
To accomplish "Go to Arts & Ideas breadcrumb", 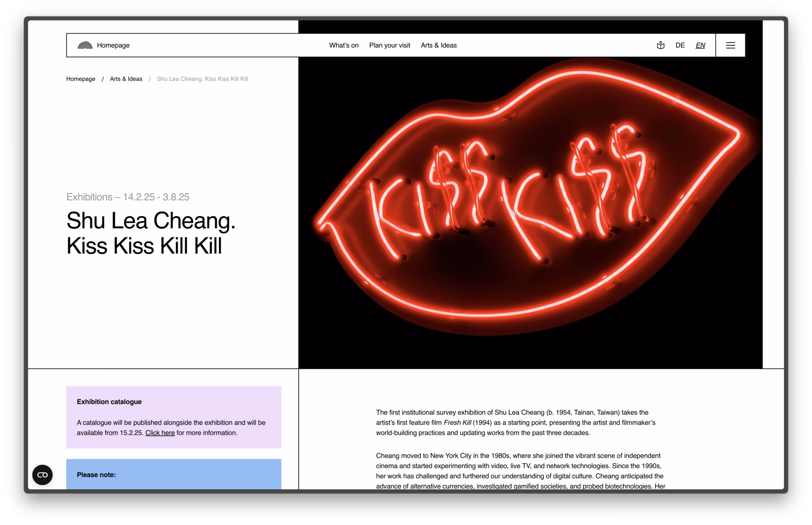I will (126, 79).
